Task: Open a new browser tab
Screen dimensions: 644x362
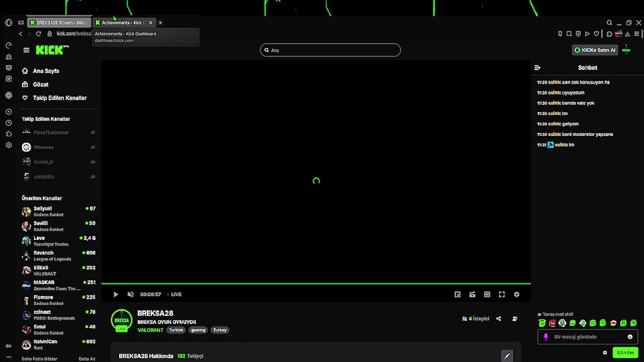Action: point(160,23)
